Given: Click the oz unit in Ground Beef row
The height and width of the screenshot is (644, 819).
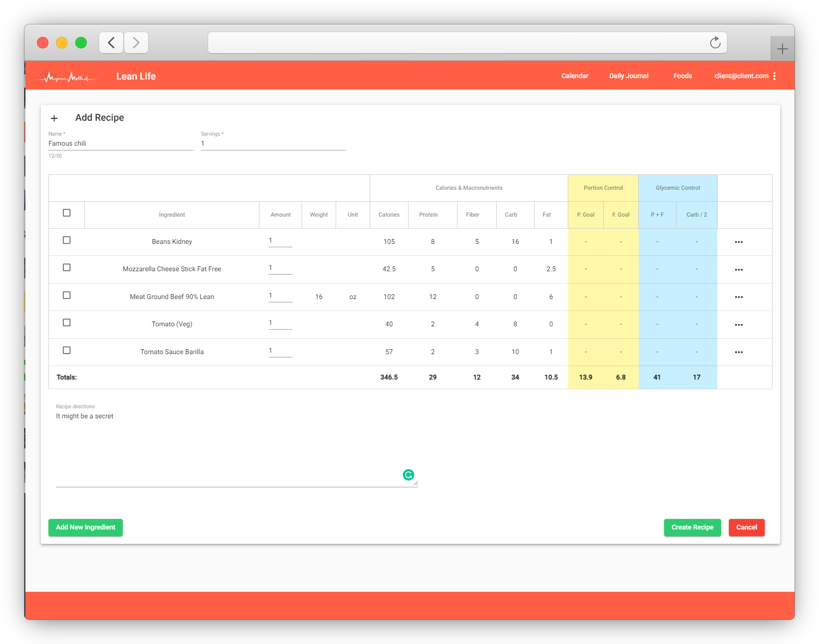Looking at the screenshot, I should click(x=353, y=297).
